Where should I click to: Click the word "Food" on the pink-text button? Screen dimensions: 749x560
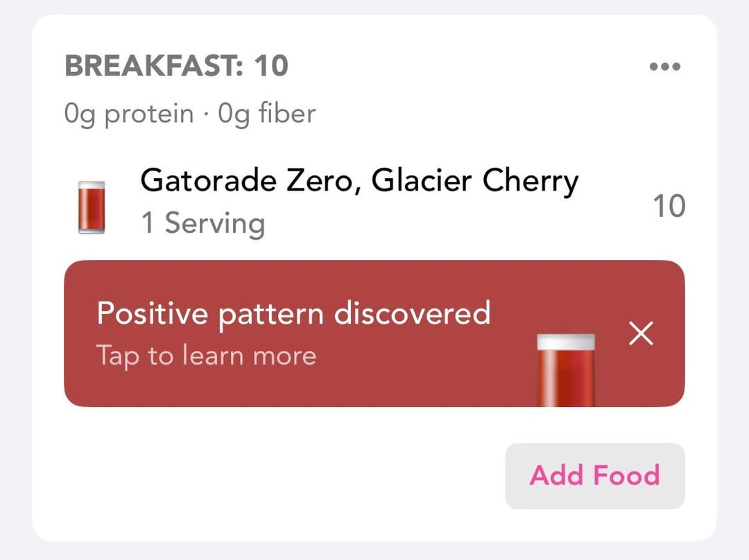pos(626,475)
